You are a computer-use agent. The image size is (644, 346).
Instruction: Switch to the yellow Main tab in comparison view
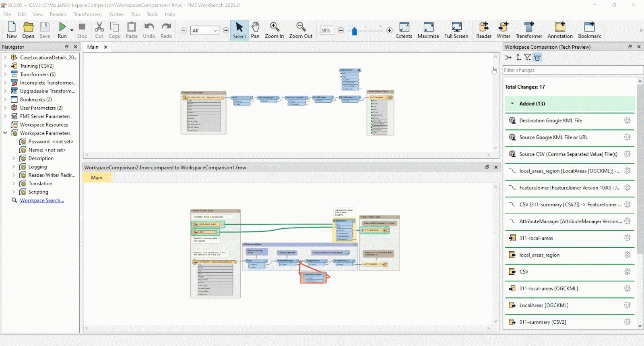(97, 178)
